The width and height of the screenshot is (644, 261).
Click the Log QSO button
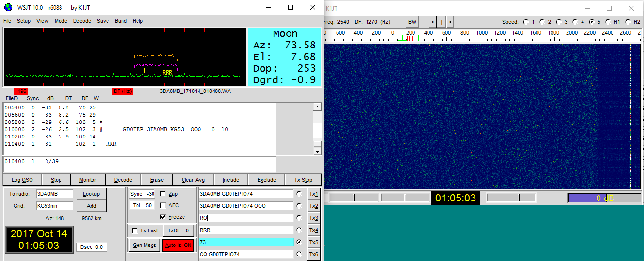tap(22, 180)
